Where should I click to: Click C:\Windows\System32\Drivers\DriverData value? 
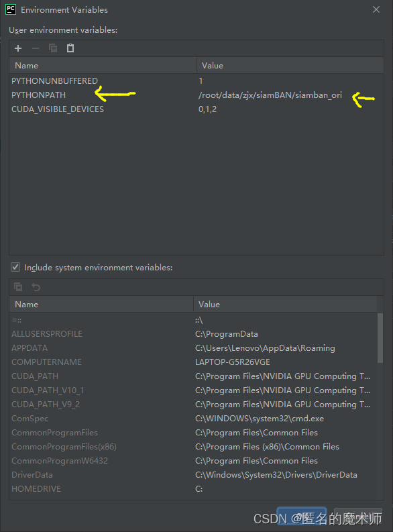[276, 475]
